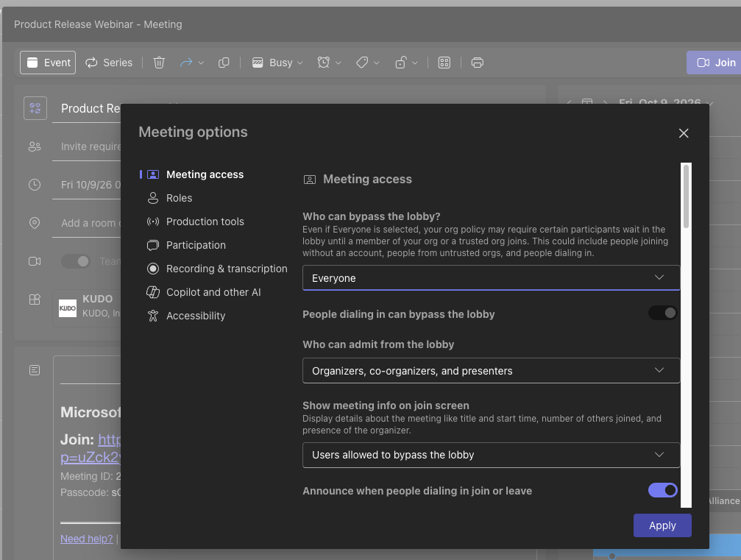741x560 pixels.
Task: Expand the forward arrow dropdown chevron
Action: click(x=201, y=63)
